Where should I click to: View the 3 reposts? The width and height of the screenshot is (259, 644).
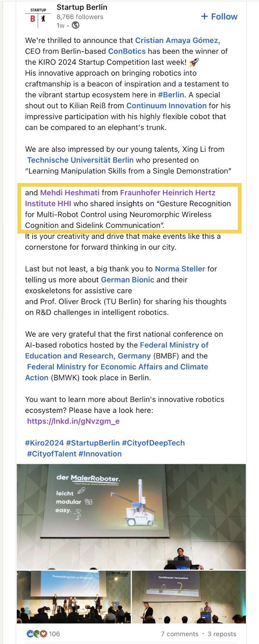pyautogui.click(x=222, y=634)
